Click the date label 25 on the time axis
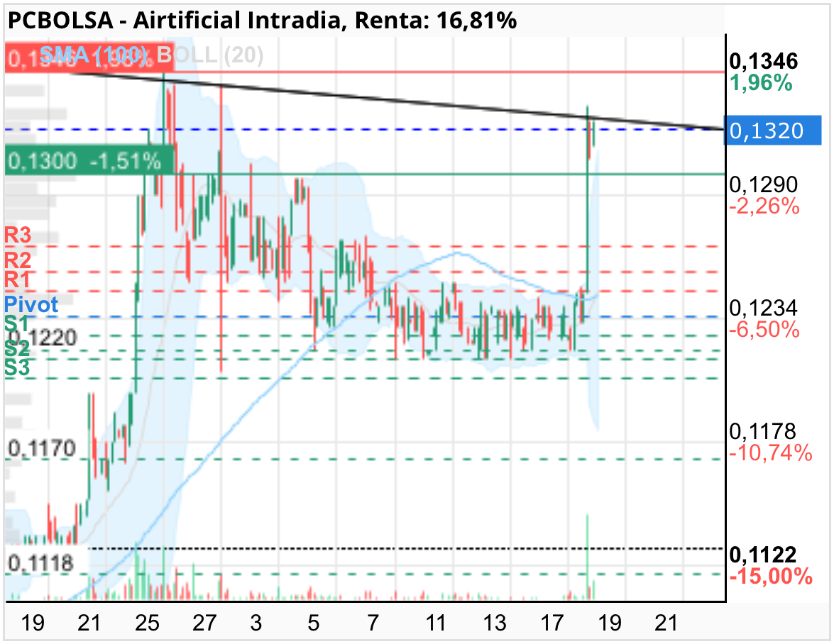 (x=147, y=623)
